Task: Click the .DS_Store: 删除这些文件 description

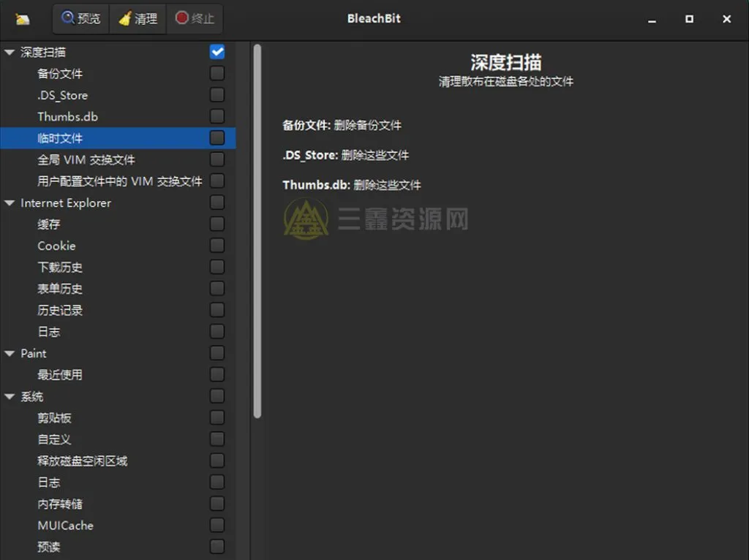Action: tap(345, 155)
